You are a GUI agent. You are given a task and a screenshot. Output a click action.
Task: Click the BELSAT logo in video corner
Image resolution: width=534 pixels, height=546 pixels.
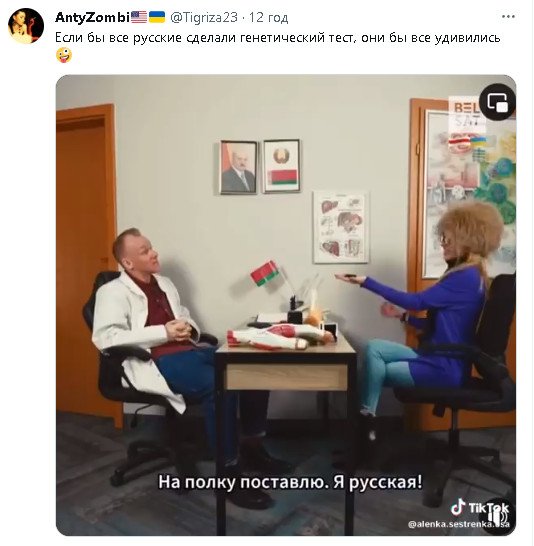pyautogui.click(x=465, y=114)
